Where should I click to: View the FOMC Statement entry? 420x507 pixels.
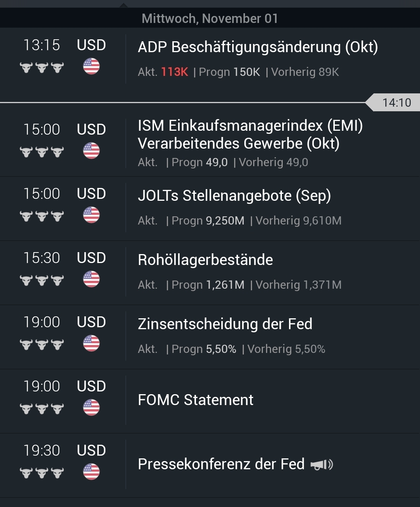[x=196, y=400]
